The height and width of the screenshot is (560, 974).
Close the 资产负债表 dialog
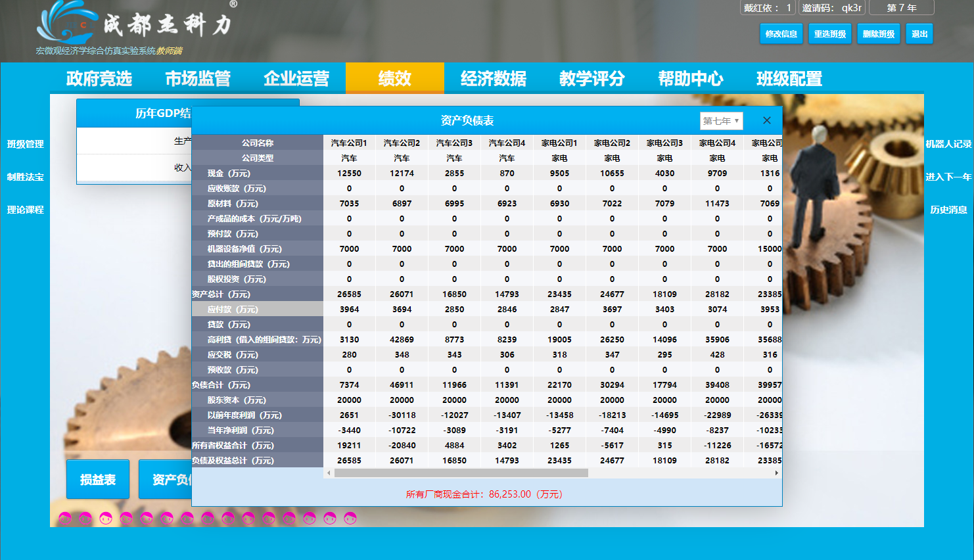point(766,120)
